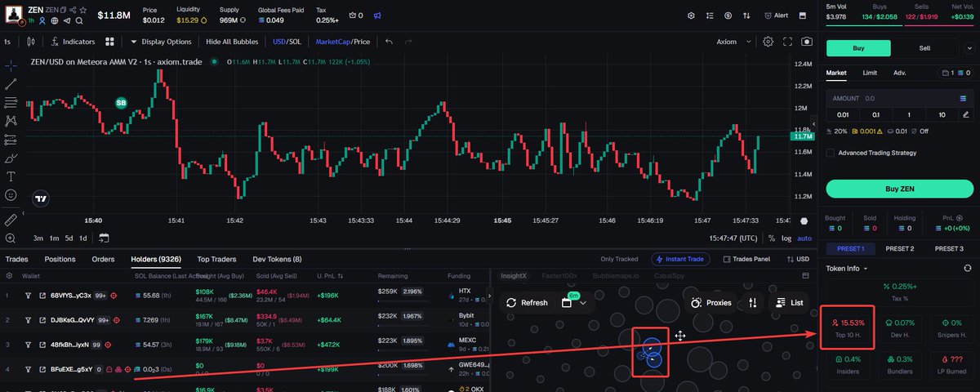Set chart range to 5d

[69, 238]
